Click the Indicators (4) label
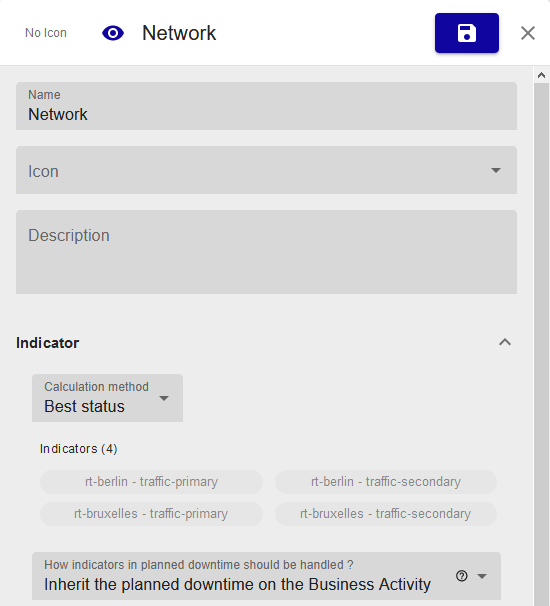The image size is (550, 606). point(78,449)
